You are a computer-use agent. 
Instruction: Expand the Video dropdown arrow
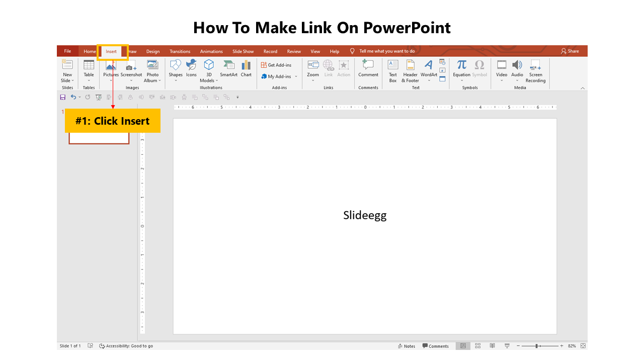tap(502, 80)
